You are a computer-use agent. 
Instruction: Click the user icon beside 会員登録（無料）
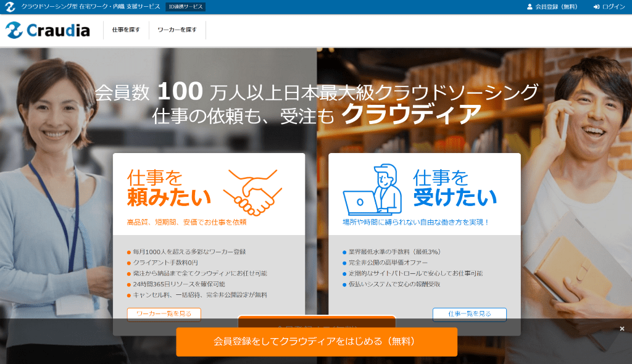point(530,7)
